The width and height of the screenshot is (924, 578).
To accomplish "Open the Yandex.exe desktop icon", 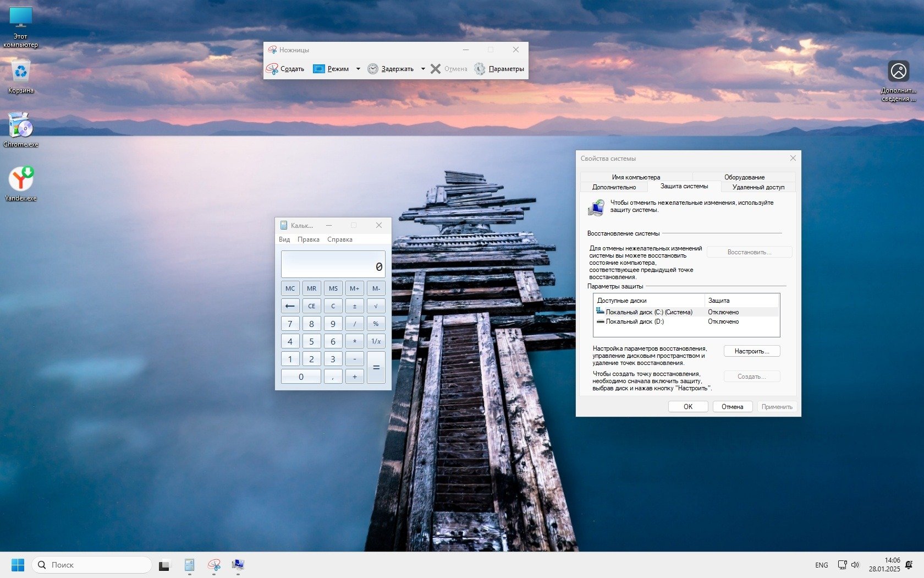I will coord(21,179).
